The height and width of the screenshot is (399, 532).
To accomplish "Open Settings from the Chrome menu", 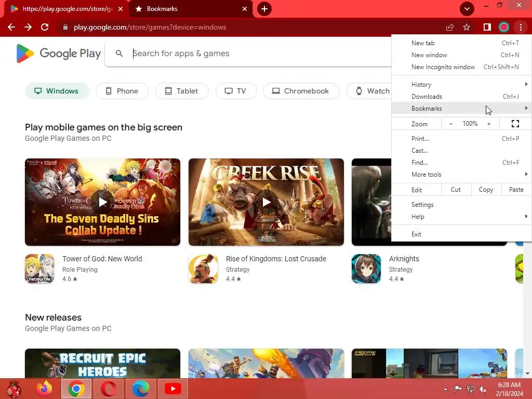I will [461, 205].
